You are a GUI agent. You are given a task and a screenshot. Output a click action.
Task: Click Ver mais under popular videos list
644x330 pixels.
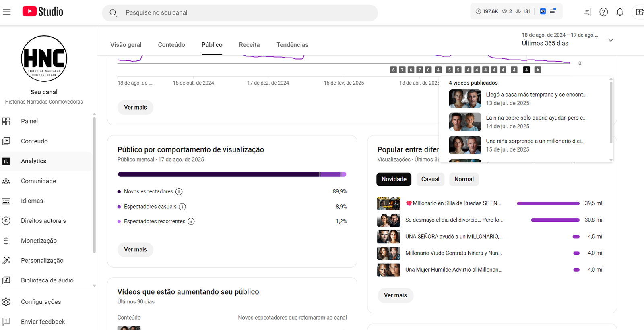coord(395,295)
